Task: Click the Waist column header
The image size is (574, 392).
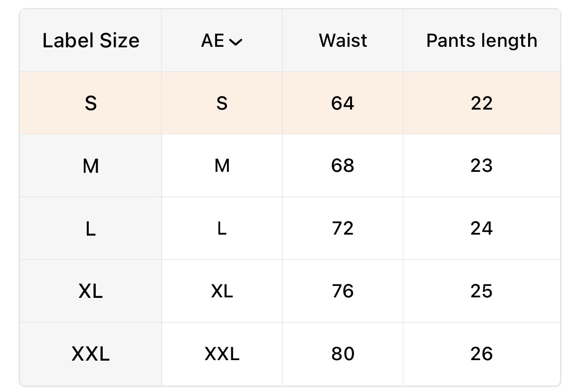Action: click(343, 41)
